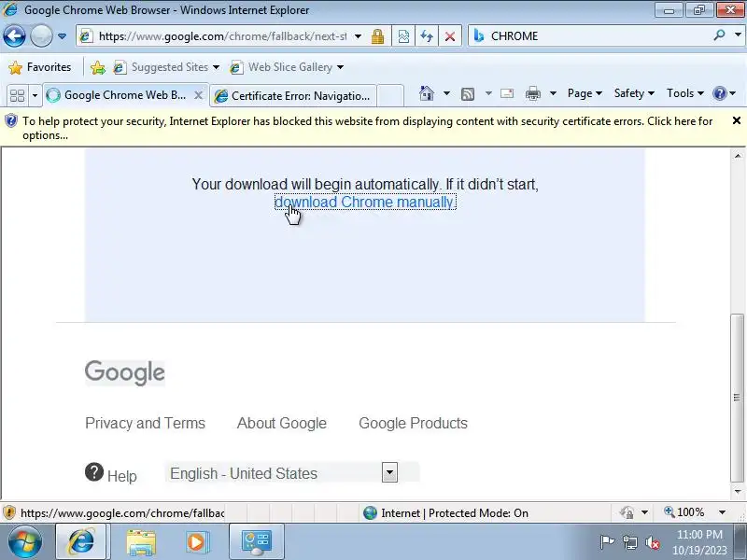
Task: Click the 100% zoom level button
Action: tap(684, 512)
